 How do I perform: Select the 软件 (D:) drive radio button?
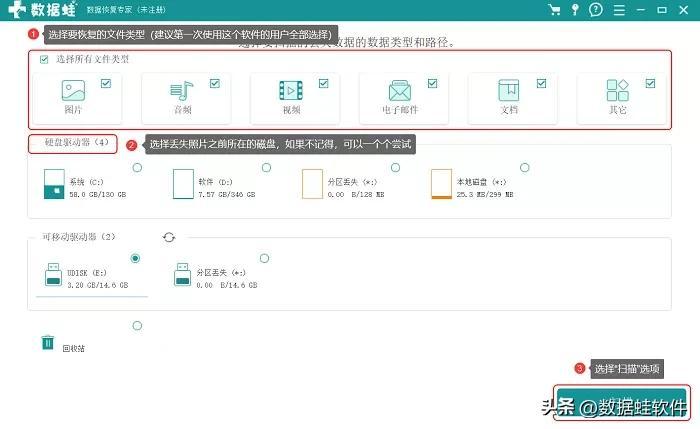click(267, 167)
